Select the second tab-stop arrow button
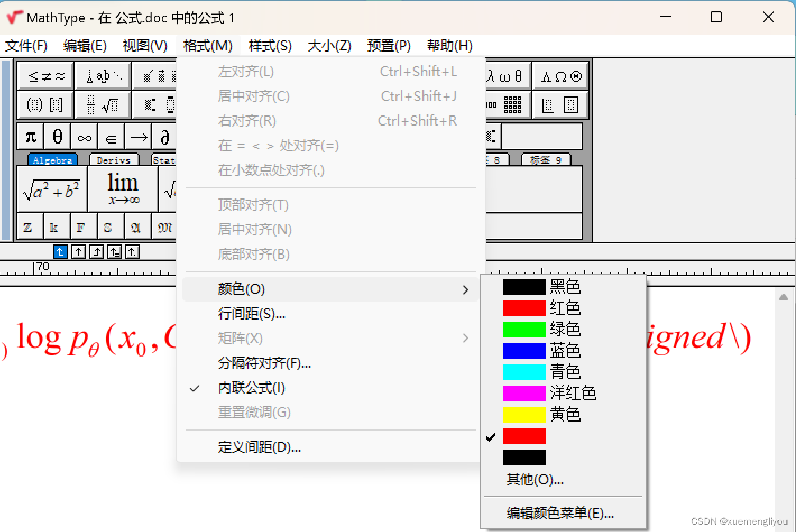 pyautogui.click(x=79, y=252)
